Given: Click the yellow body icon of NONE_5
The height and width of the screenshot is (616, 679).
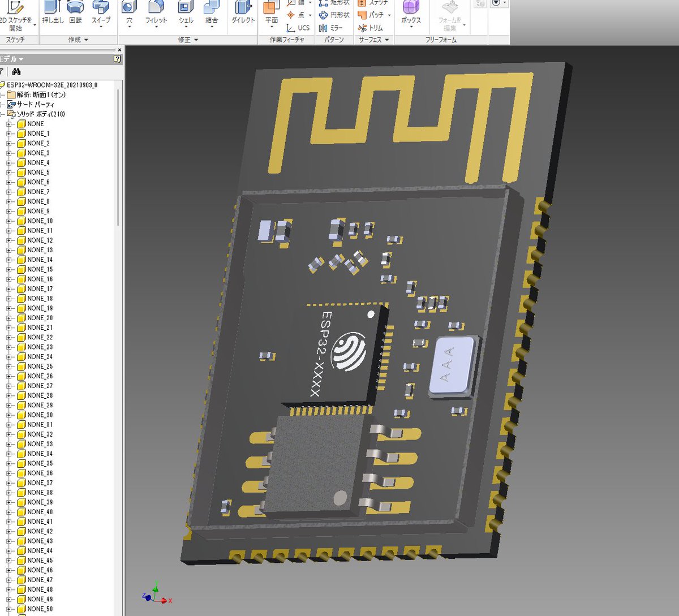Looking at the screenshot, I should point(22,173).
